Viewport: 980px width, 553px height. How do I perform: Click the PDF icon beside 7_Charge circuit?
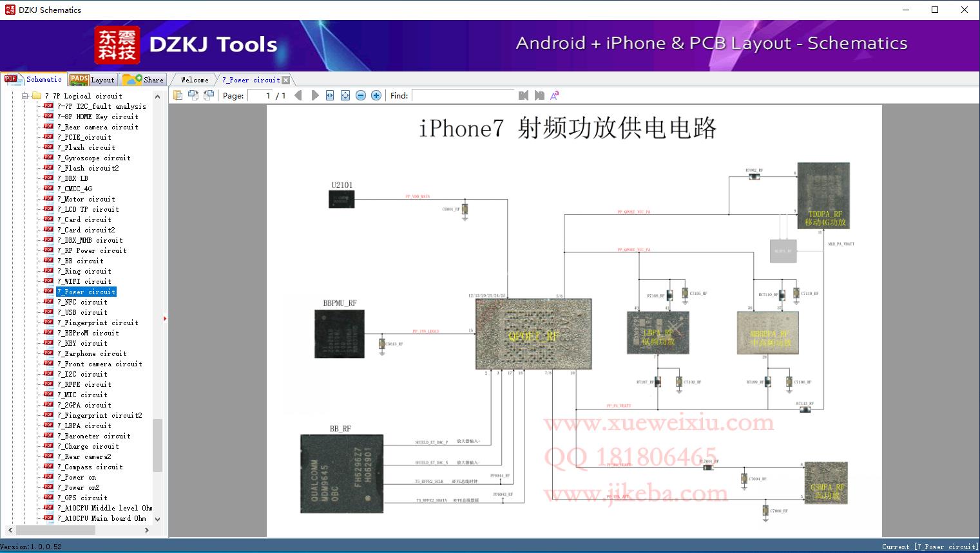point(48,446)
